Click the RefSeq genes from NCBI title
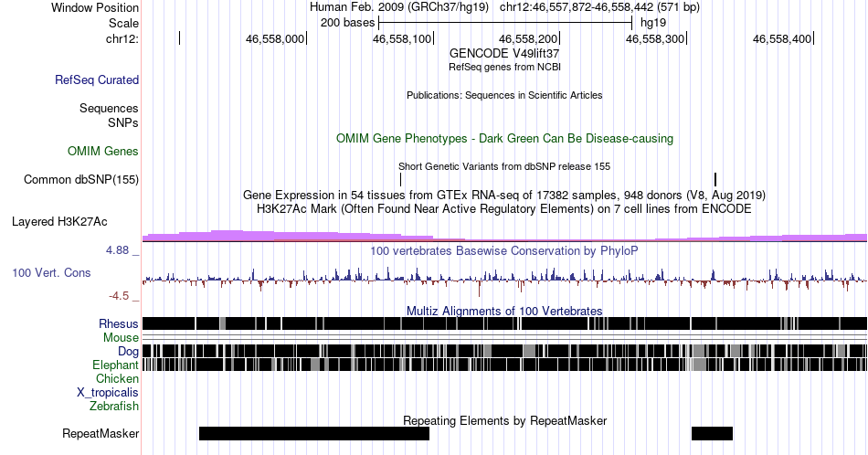The height and width of the screenshot is (455, 868). click(x=504, y=67)
